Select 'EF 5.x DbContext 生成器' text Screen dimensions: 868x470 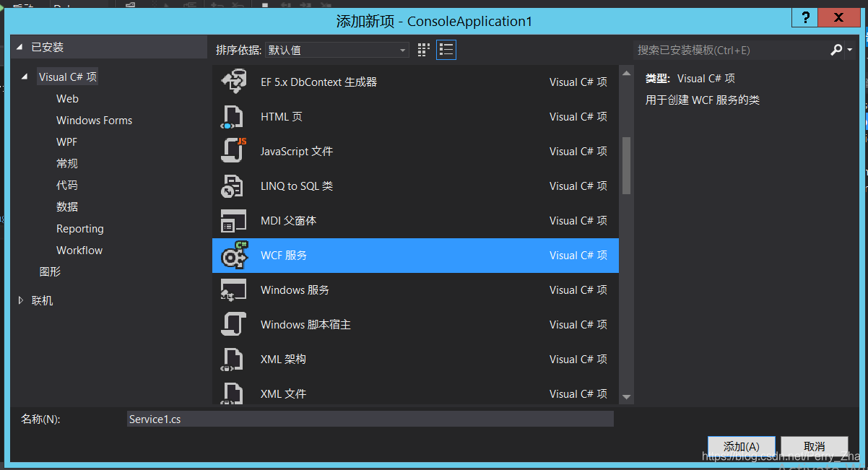(x=318, y=82)
